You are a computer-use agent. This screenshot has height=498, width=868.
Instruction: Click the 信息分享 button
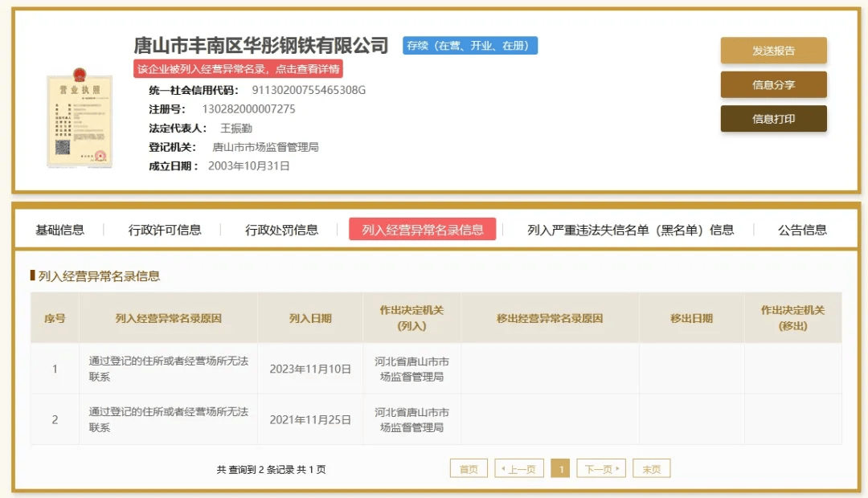[773, 84]
